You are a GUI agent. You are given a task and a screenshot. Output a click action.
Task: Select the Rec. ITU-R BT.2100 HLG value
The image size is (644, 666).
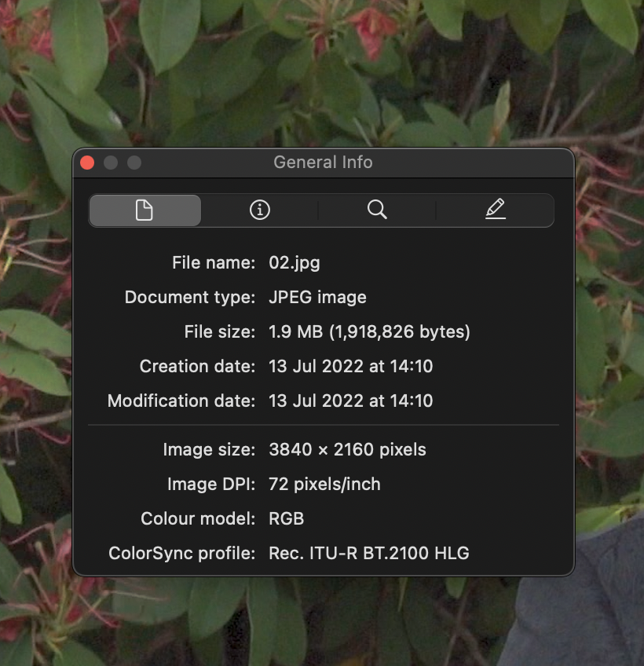(368, 553)
